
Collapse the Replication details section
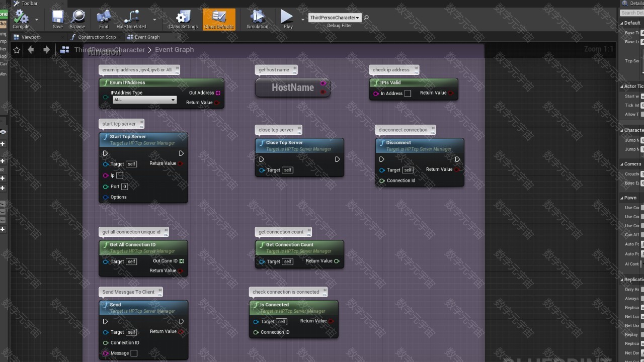click(x=622, y=280)
